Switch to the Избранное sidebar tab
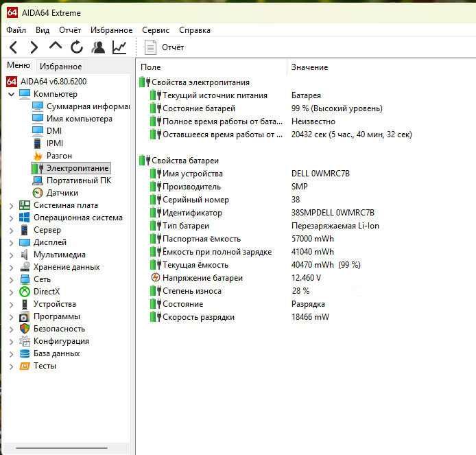The width and height of the screenshot is (476, 455). [61, 67]
